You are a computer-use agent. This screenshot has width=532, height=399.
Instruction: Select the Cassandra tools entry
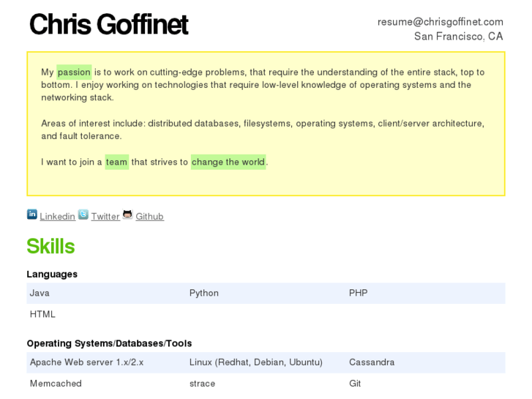point(371,362)
